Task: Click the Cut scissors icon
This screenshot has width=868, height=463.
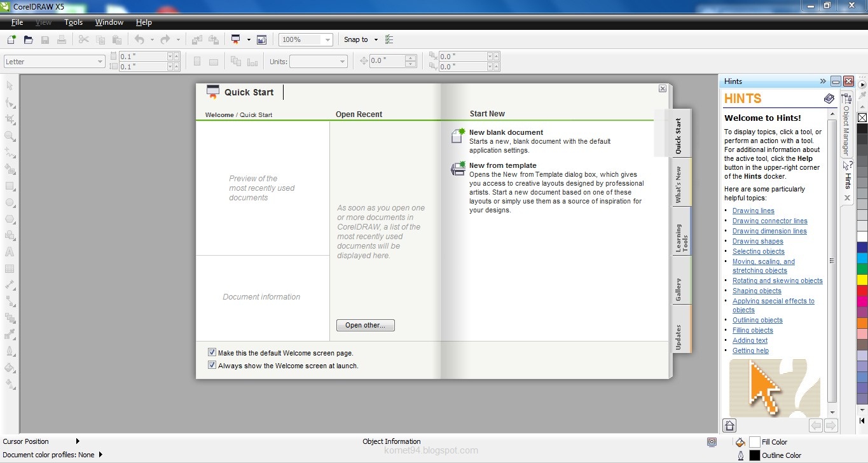Action: pos(84,39)
